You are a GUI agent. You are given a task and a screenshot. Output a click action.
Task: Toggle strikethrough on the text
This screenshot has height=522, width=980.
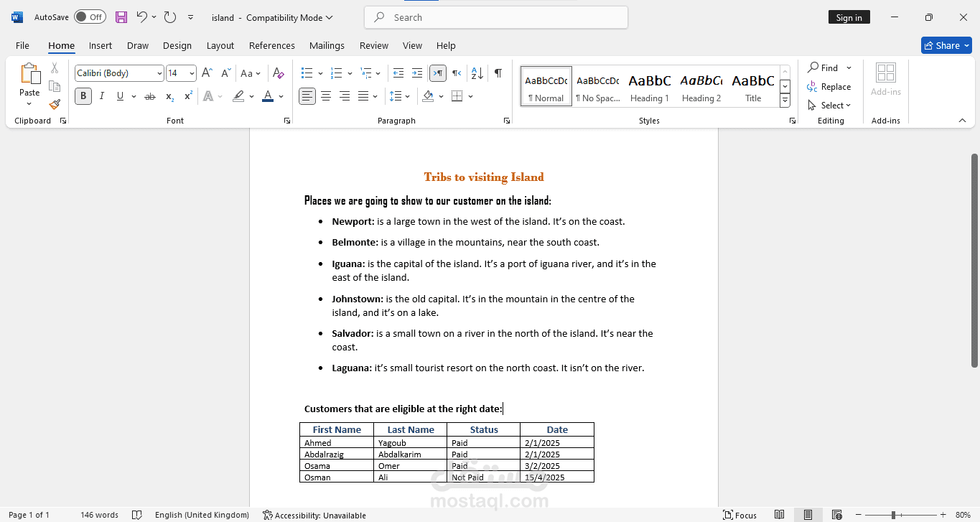coord(150,96)
